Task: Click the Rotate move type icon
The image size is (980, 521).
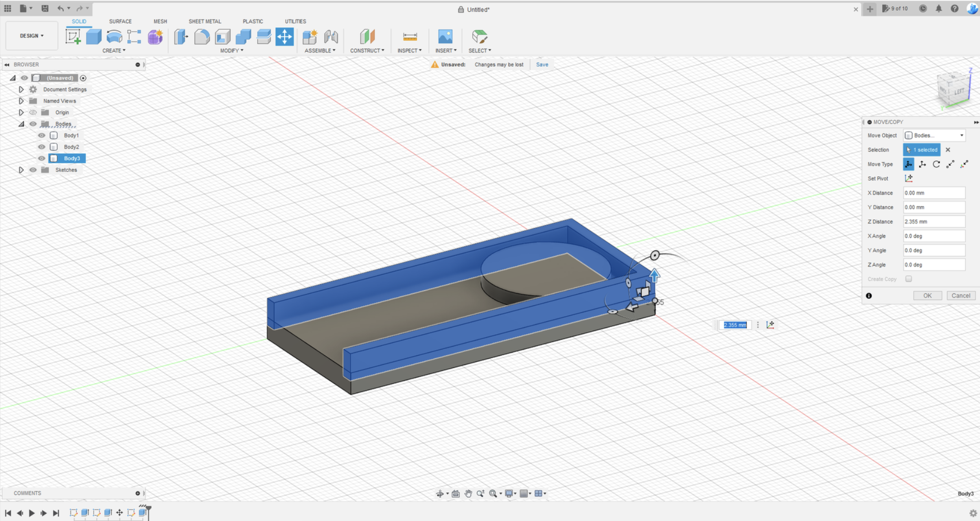Action: (x=936, y=164)
